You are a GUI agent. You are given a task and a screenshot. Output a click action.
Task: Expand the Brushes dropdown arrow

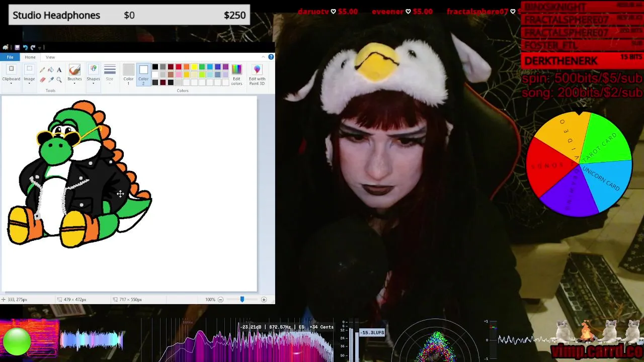(x=74, y=83)
